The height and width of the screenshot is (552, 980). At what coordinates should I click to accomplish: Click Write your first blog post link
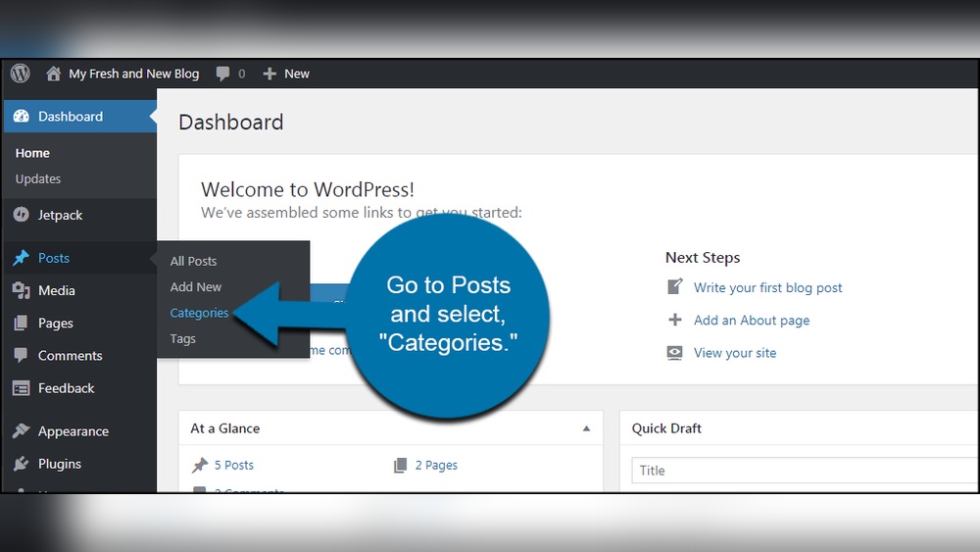tap(767, 287)
